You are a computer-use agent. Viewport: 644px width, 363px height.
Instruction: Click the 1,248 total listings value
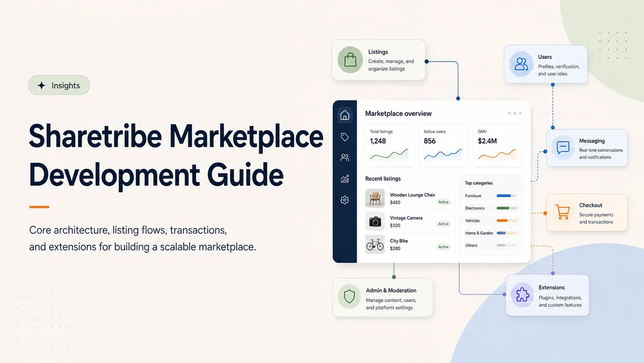tap(378, 141)
